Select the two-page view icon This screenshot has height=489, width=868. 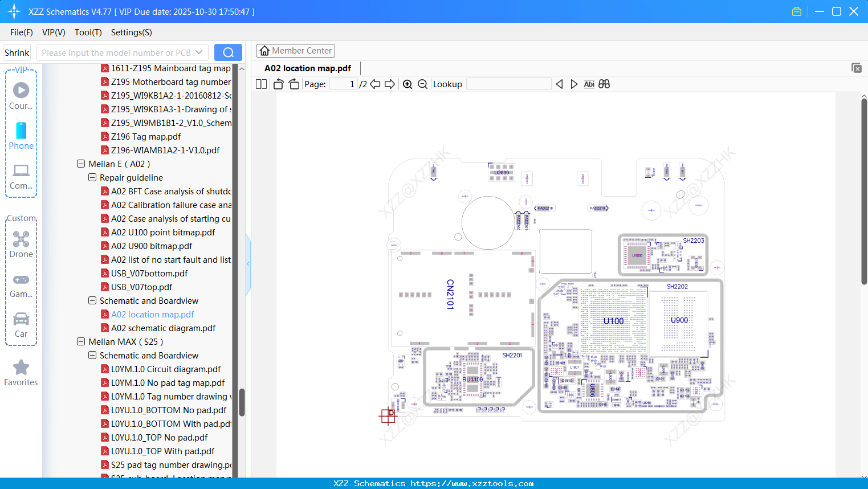pyautogui.click(x=260, y=84)
